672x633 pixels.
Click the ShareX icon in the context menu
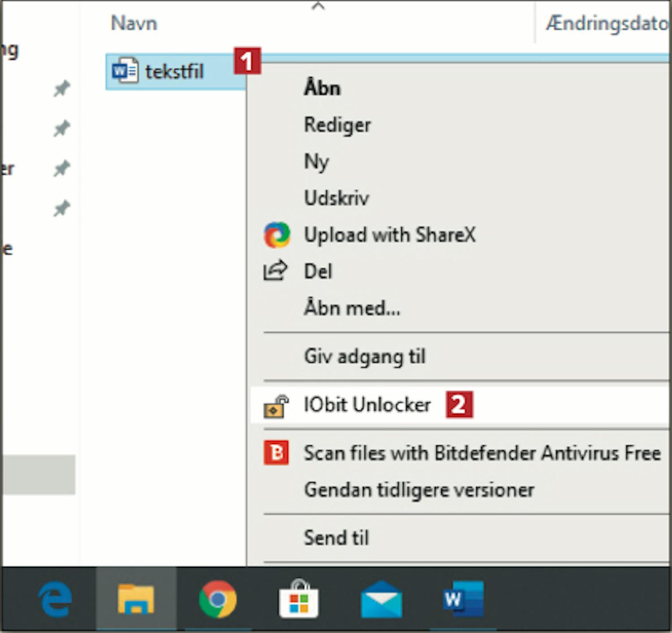tap(277, 235)
